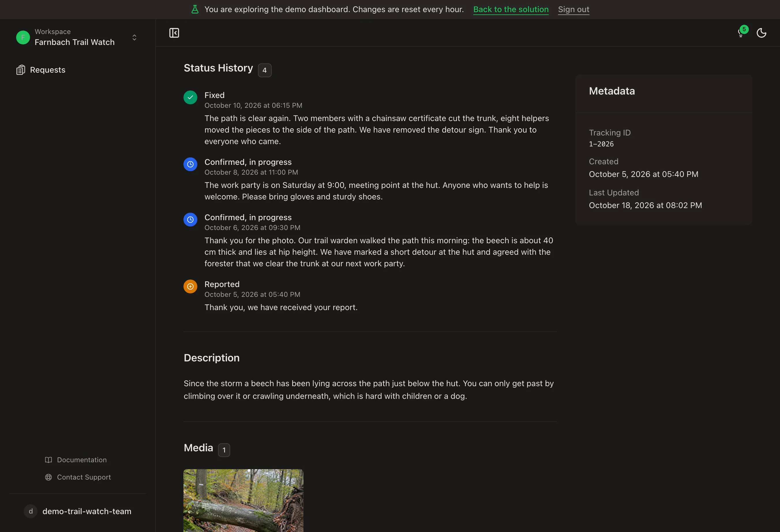Click the clock icon for October 8 entry
Viewport: 780px width, 532px height.
coord(190,164)
